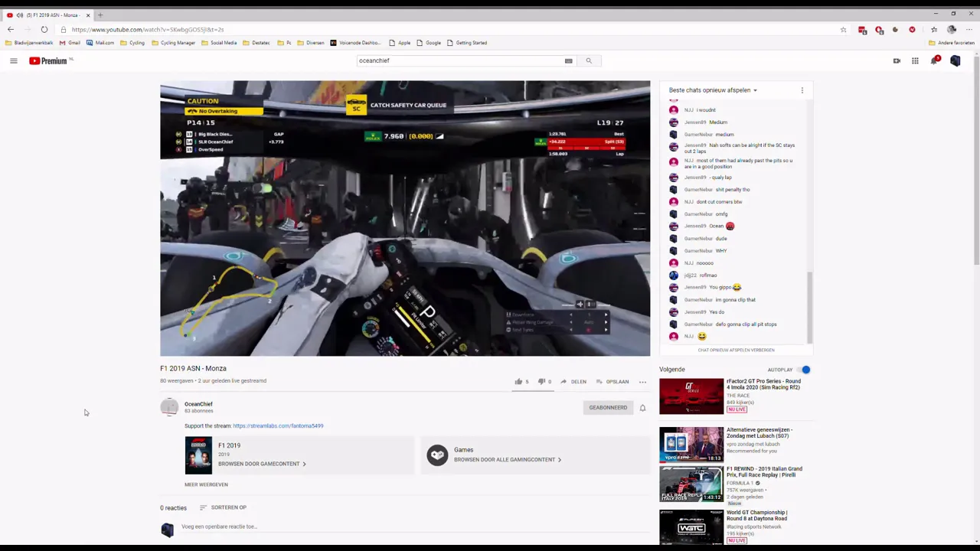This screenshot has width=980, height=551.
Task: Open the F1 2019 game cover thumbnail
Action: click(x=198, y=455)
